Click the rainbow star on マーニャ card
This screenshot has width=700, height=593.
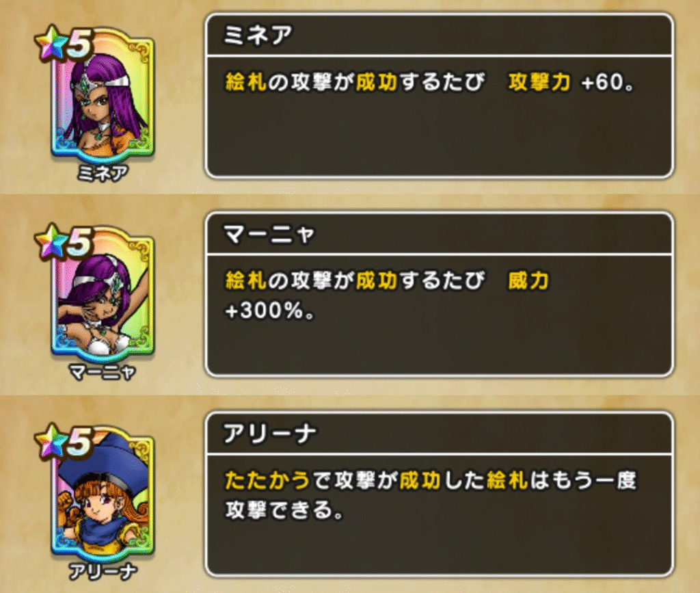pos(51,241)
